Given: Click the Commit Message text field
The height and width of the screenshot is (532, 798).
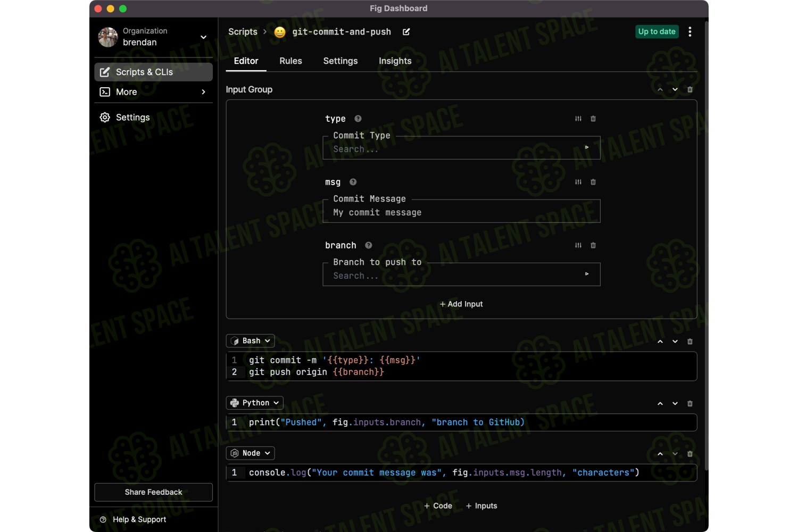Looking at the screenshot, I should pos(461,211).
